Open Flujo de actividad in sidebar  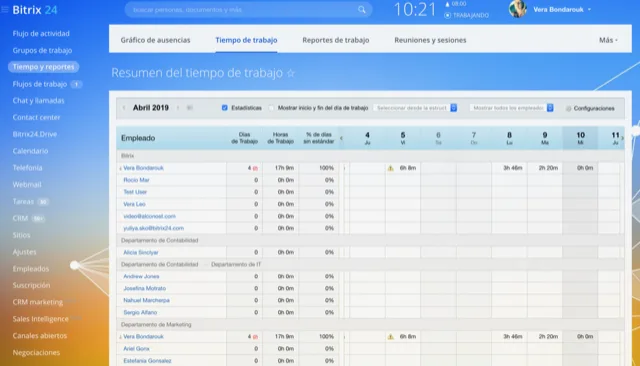point(41,33)
